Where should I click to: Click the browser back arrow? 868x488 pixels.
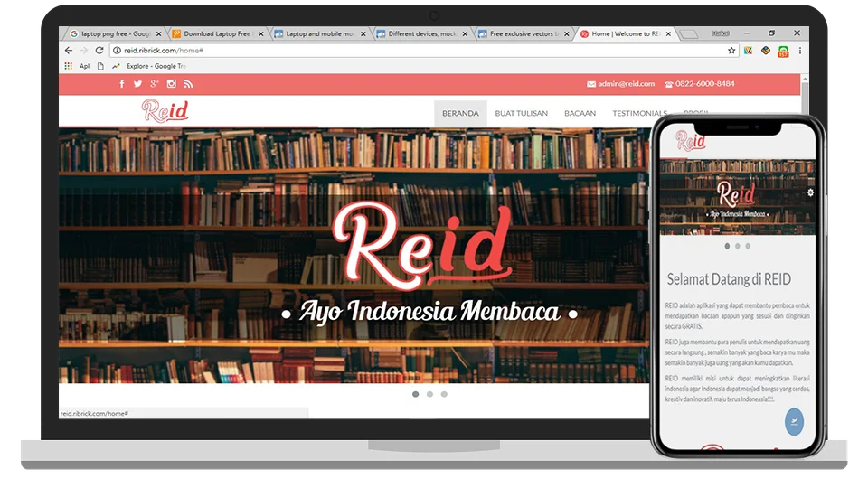pos(70,51)
